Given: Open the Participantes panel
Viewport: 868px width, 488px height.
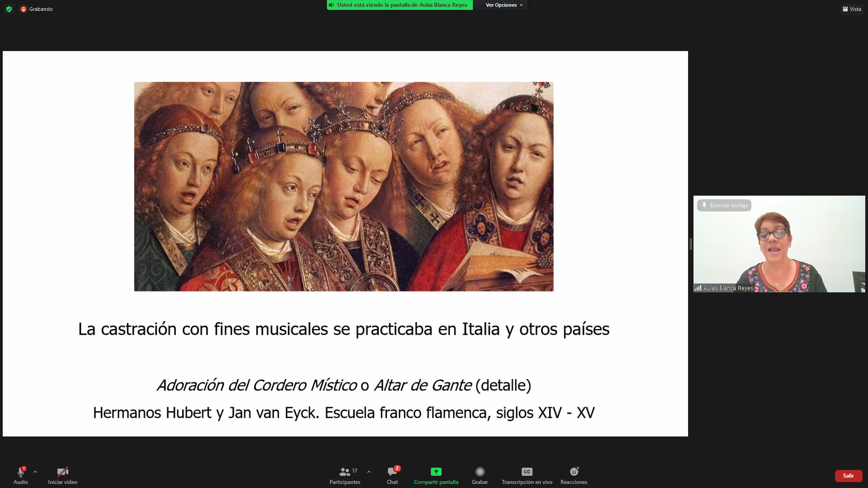Looking at the screenshot, I should click(x=345, y=473).
